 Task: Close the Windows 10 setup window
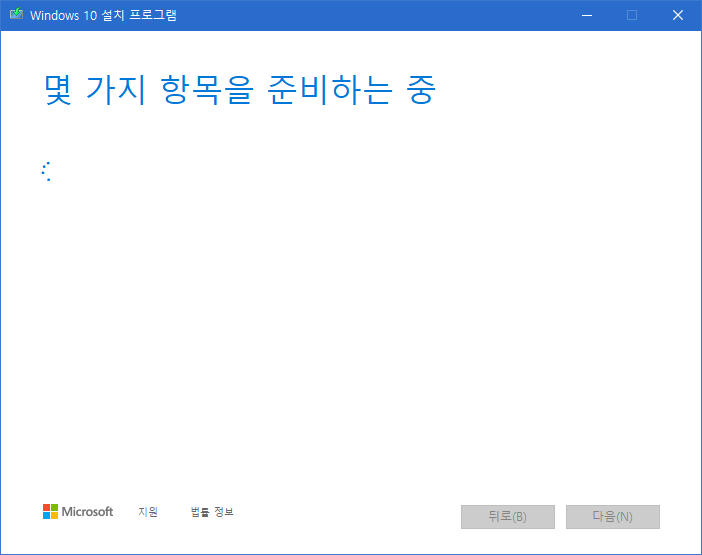click(678, 15)
